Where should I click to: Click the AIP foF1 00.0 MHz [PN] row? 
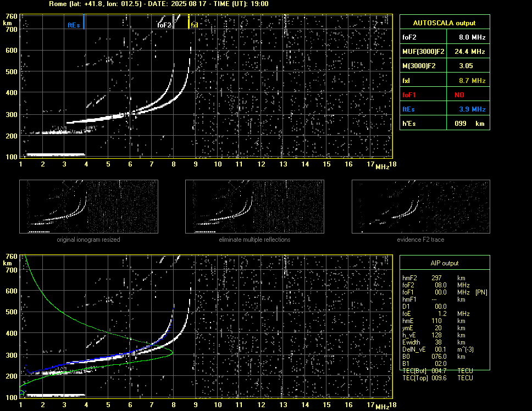point(445,292)
